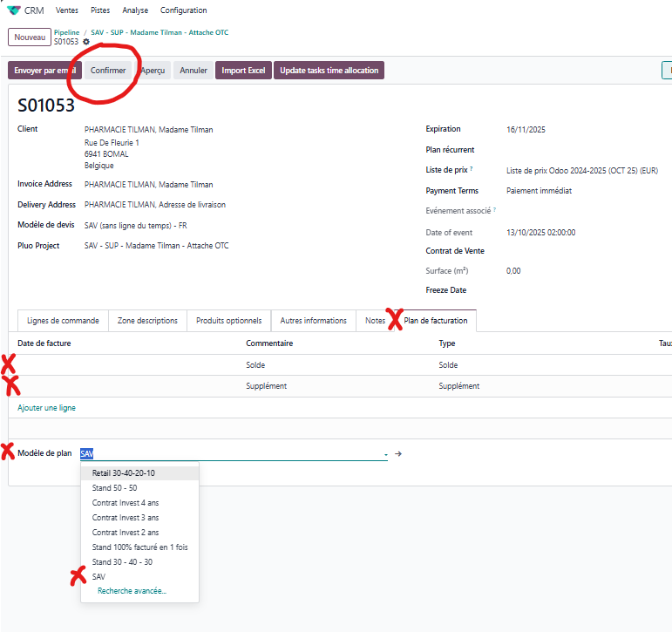Click Ajouter une ligne link
The image size is (672, 632).
pos(46,408)
